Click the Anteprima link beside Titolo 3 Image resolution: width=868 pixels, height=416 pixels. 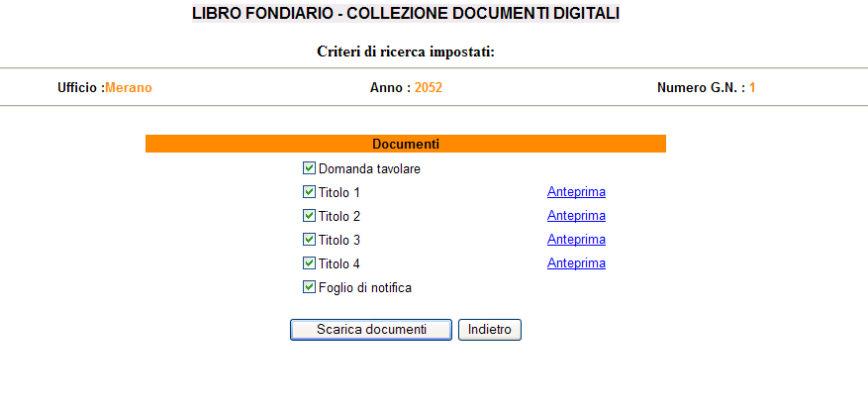click(x=576, y=240)
